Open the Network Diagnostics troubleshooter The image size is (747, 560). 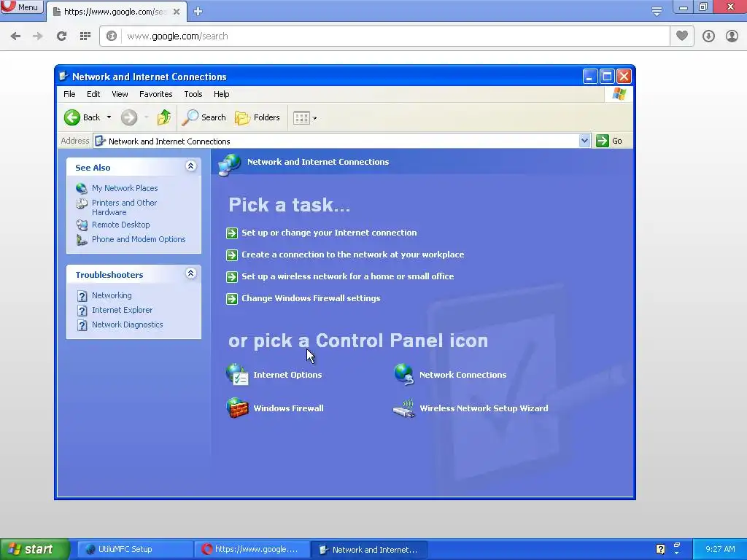pos(127,324)
